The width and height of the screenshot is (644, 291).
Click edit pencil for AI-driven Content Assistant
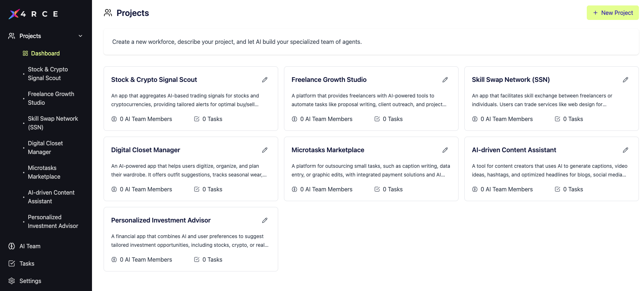click(x=626, y=150)
